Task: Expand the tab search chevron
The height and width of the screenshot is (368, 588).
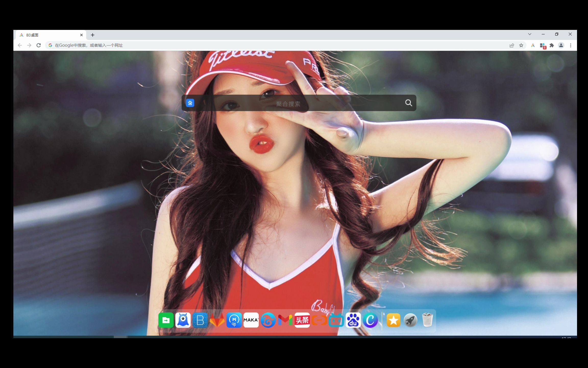Action: 530,34
